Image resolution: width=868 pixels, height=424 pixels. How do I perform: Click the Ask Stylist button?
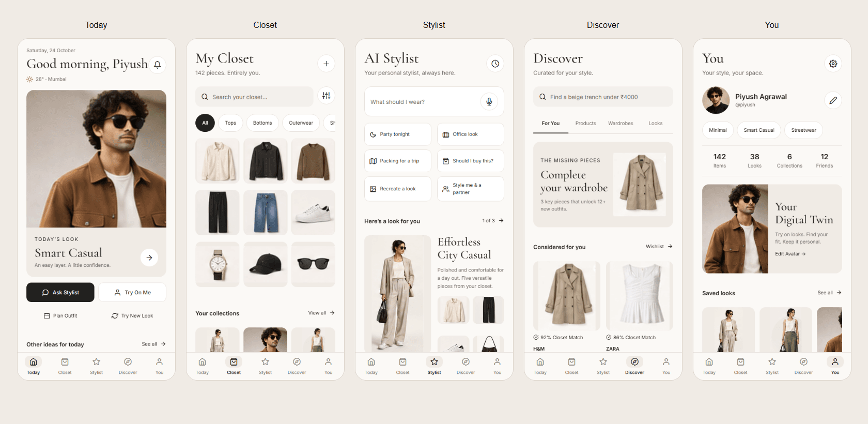point(60,292)
